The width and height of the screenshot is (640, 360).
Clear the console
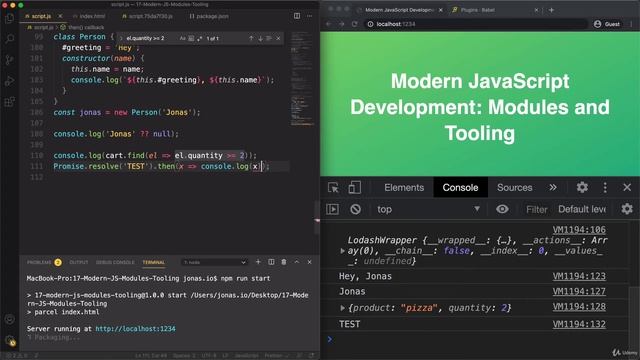pyautogui.click(x=356, y=209)
